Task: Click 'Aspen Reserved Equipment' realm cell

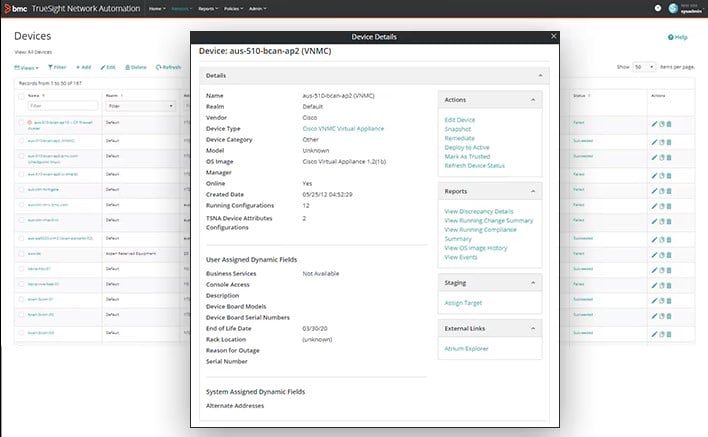Action: pyautogui.click(x=131, y=254)
